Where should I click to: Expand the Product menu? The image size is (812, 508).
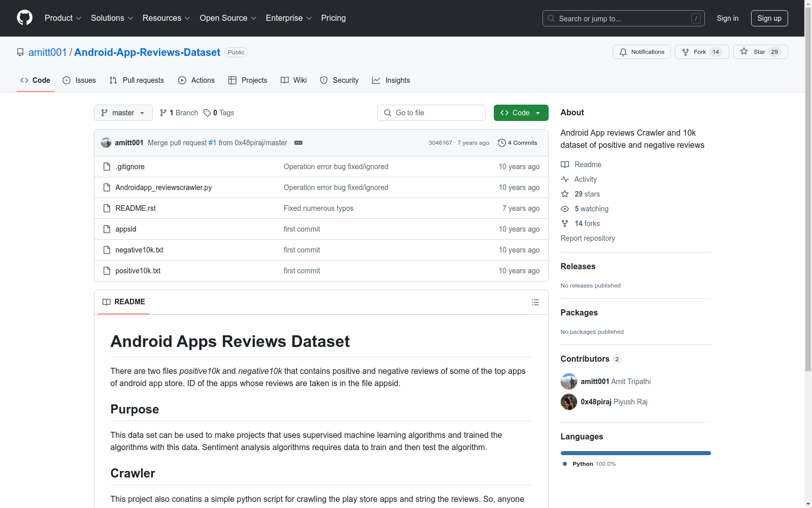click(63, 18)
